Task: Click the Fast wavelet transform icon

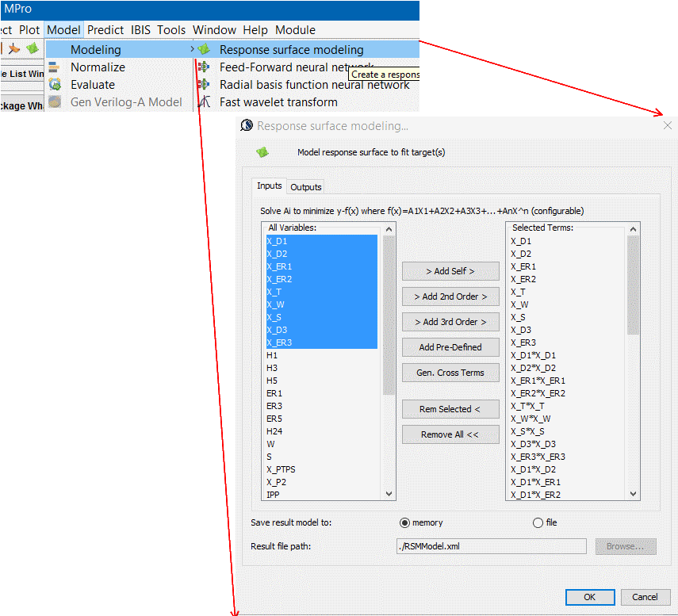Action: point(205,102)
